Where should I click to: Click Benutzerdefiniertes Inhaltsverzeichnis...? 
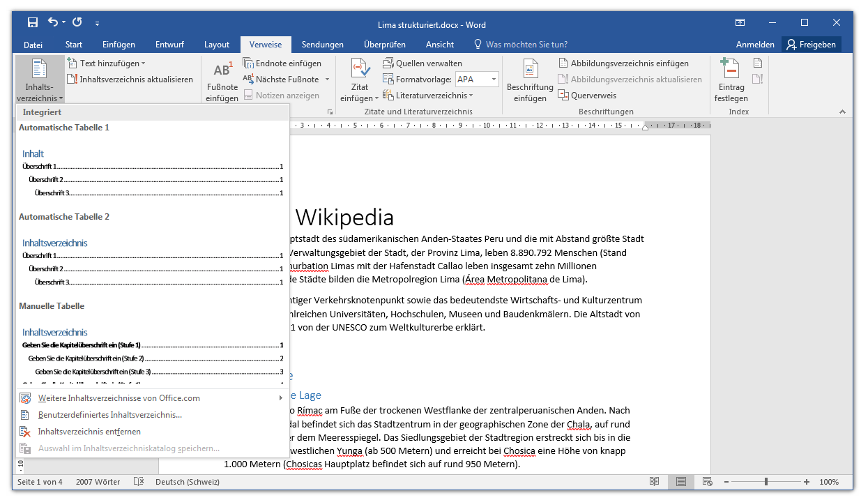[x=153, y=415]
